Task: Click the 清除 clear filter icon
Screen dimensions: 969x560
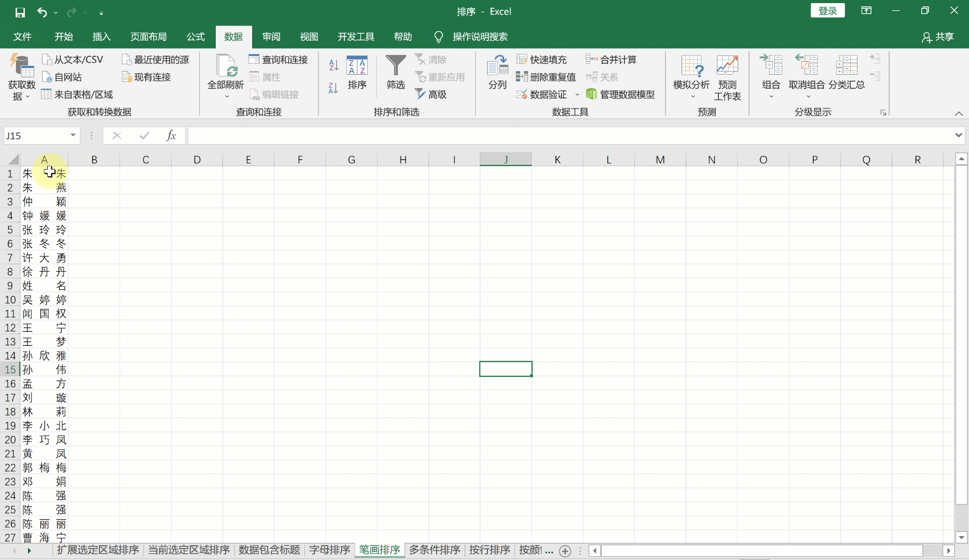Action: click(431, 59)
